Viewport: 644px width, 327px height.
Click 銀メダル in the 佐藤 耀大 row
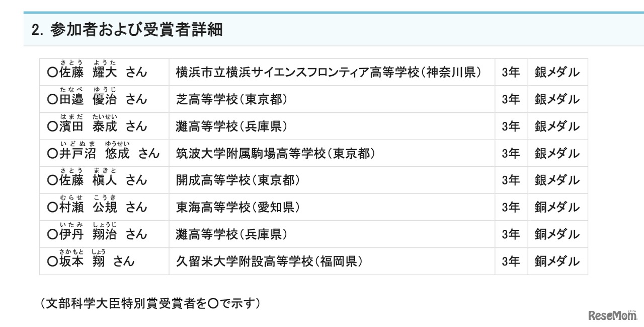point(557,73)
